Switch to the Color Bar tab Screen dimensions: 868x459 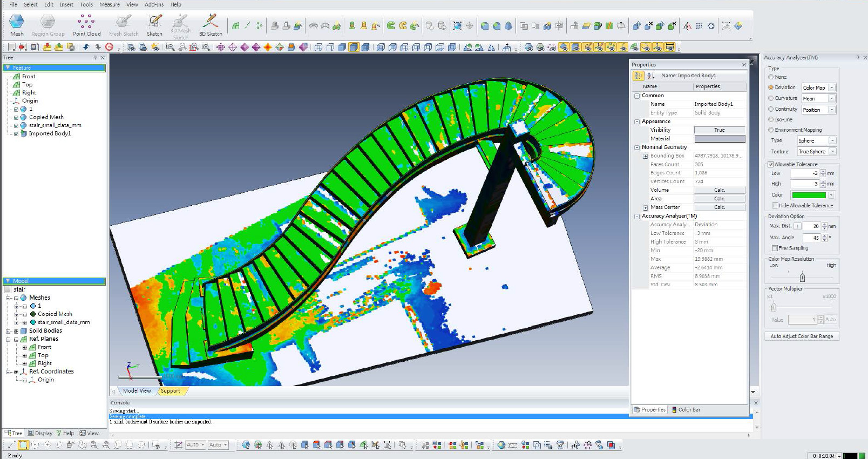coord(689,410)
